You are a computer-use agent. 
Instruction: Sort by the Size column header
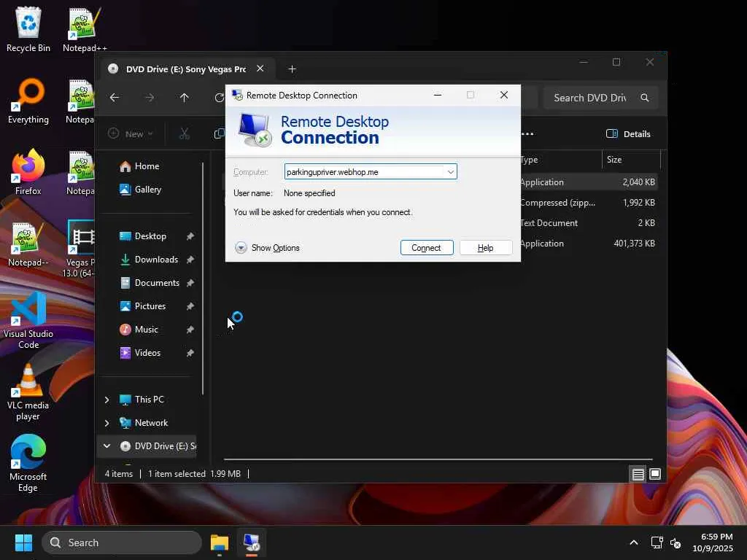click(x=631, y=160)
